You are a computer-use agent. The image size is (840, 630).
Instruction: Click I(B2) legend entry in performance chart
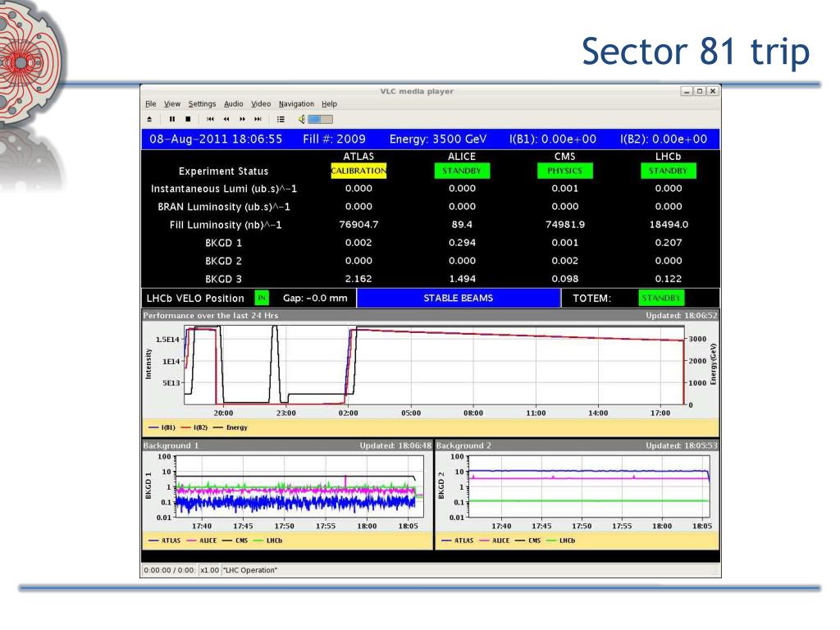[194, 427]
